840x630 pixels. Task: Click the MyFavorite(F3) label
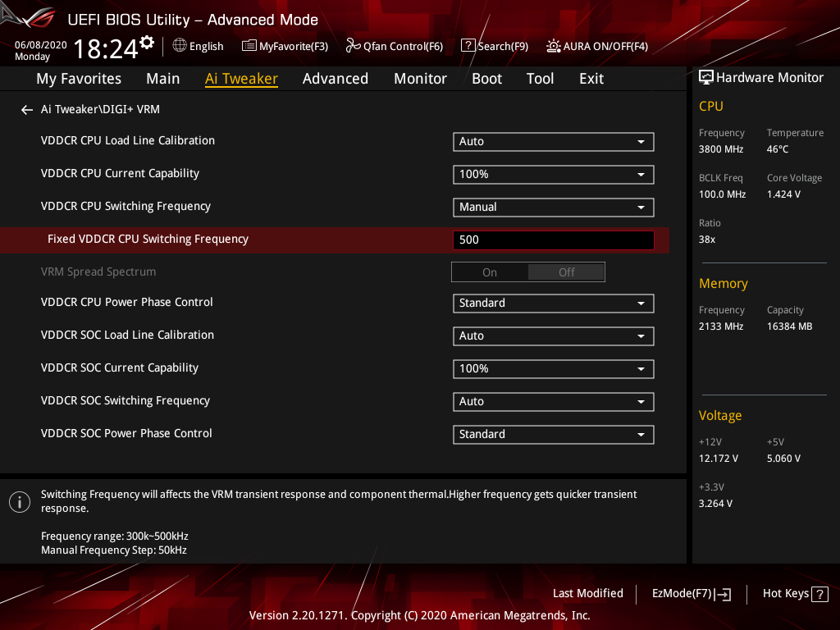click(x=294, y=47)
